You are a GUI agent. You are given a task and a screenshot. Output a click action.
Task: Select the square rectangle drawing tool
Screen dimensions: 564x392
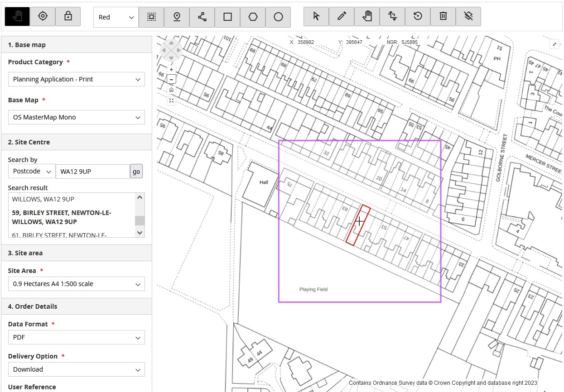pos(227,17)
